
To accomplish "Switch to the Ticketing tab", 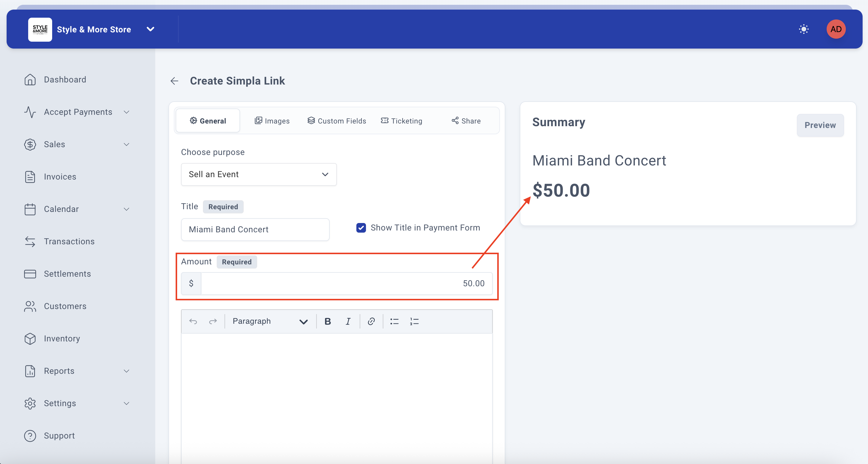I will [401, 121].
